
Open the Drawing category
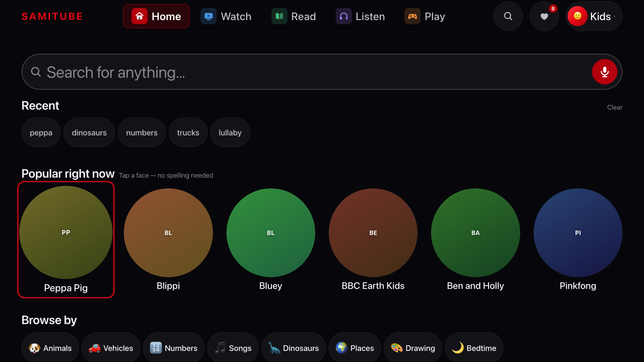pos(413,348)
